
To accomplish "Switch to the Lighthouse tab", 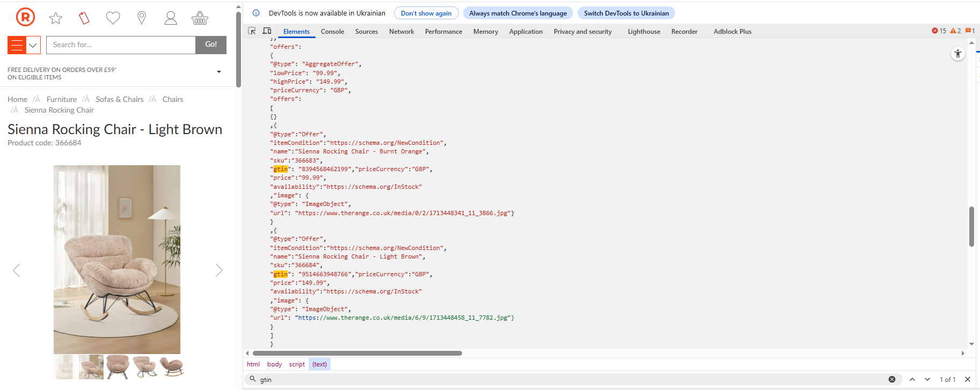I will coord(644,32).
